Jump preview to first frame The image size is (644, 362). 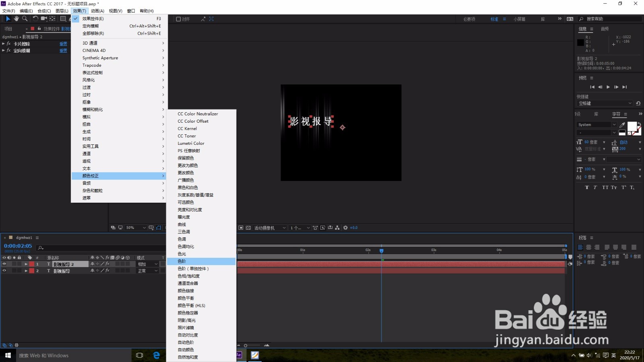(592, 87)
